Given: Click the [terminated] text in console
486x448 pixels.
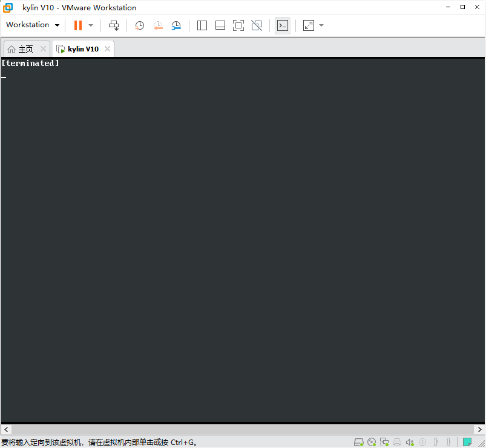Looking at the screenshot, I should click(30, 63).
